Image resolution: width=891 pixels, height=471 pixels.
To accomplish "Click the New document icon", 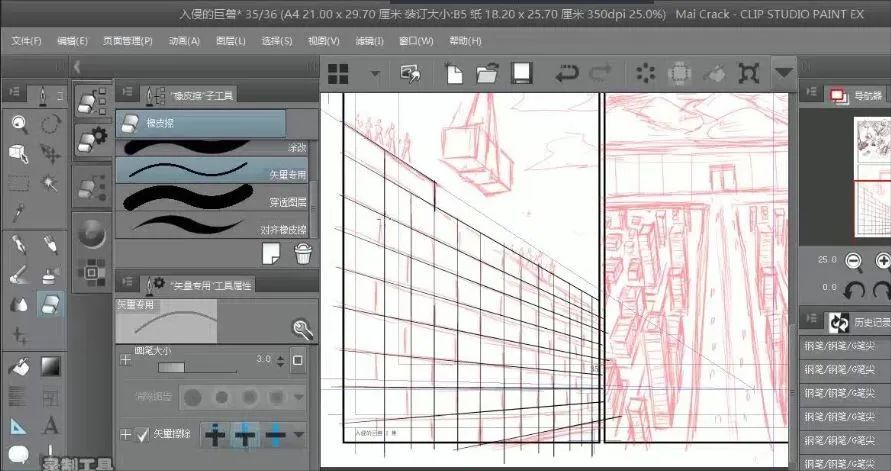I will coord(454,73).
